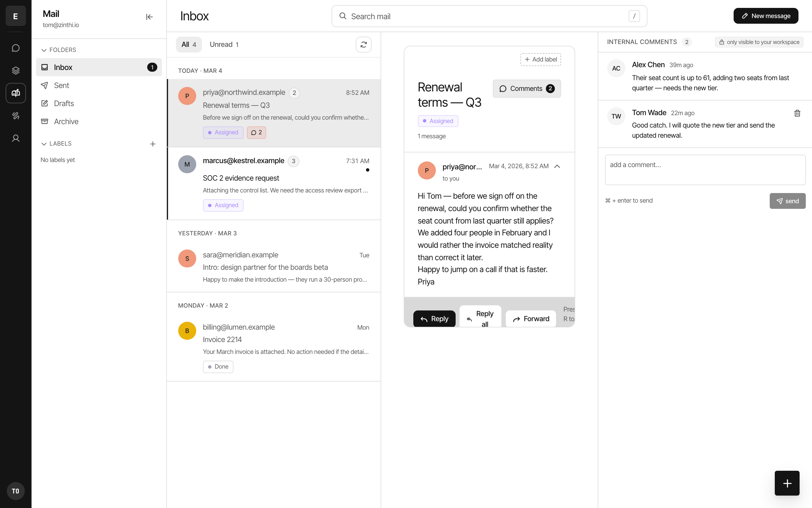This screenshot has height=508, width=812.
Task: Open the TO user avatar
Action: click(16, 491)
